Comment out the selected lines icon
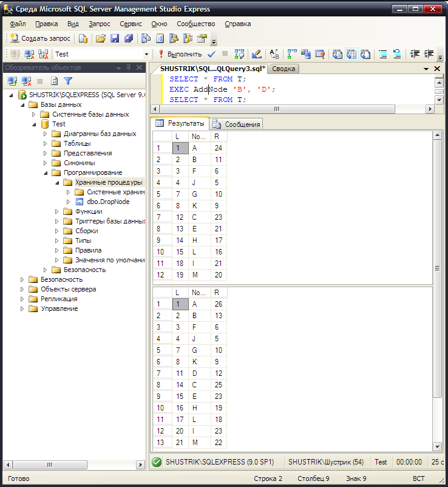 click(383, 54)
